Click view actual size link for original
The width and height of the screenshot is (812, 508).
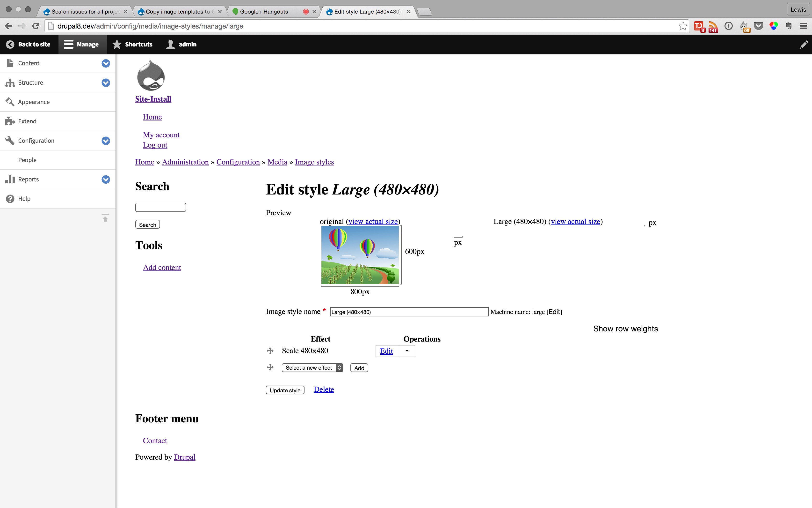point(373,221)
